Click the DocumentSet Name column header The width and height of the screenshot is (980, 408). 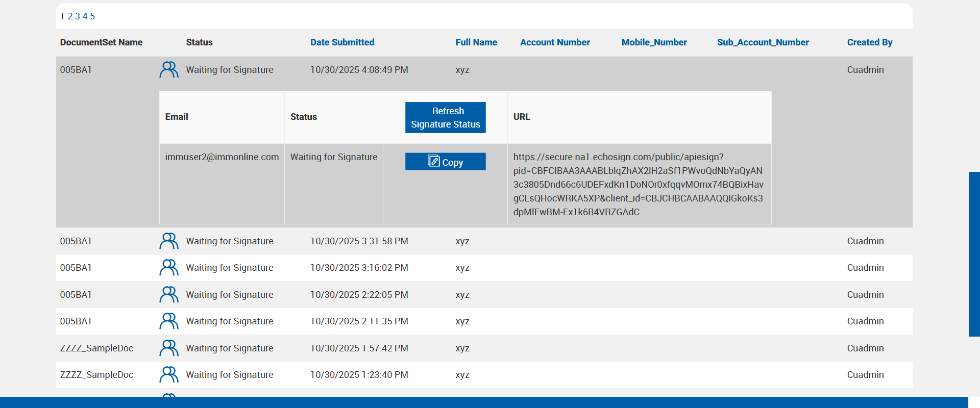pyautogui.click(x=101, y=42)
